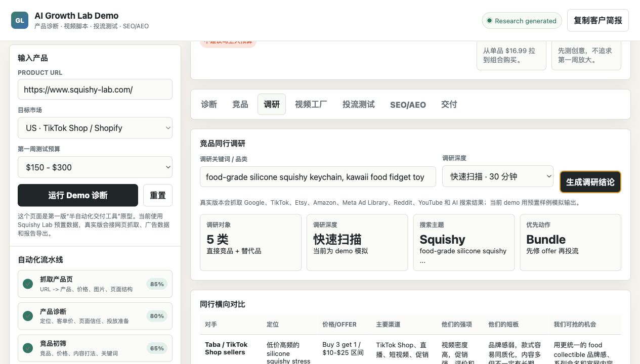
Task: Focus the Product URL input field
Action: pyautogui.click(x=95, y=89)
